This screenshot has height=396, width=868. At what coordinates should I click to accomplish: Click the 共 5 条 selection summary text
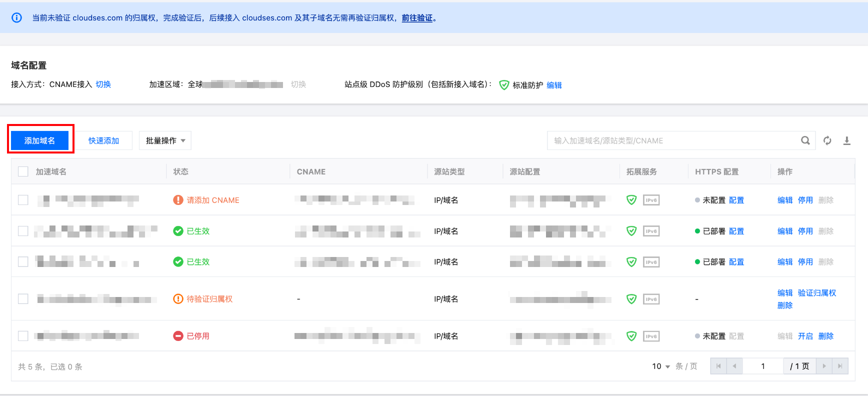click(x=50, y=366)
